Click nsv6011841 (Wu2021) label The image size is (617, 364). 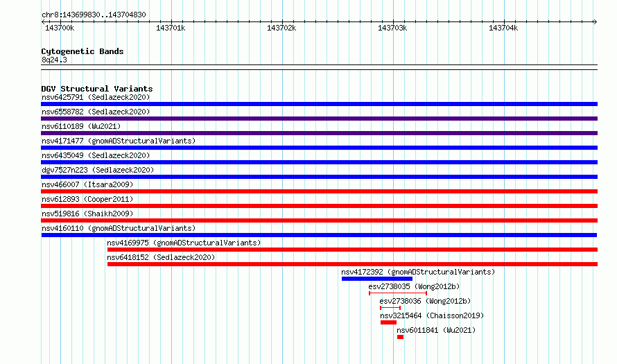pos(436,330)
